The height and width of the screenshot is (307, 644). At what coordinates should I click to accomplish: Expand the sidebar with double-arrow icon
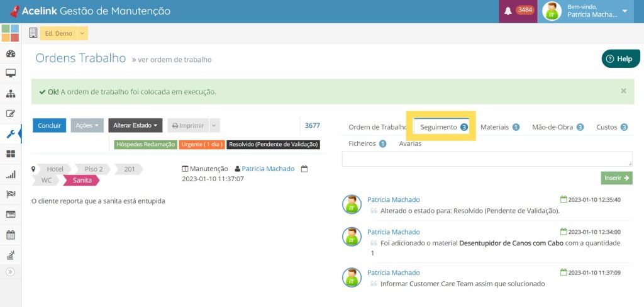click(10, 272)
